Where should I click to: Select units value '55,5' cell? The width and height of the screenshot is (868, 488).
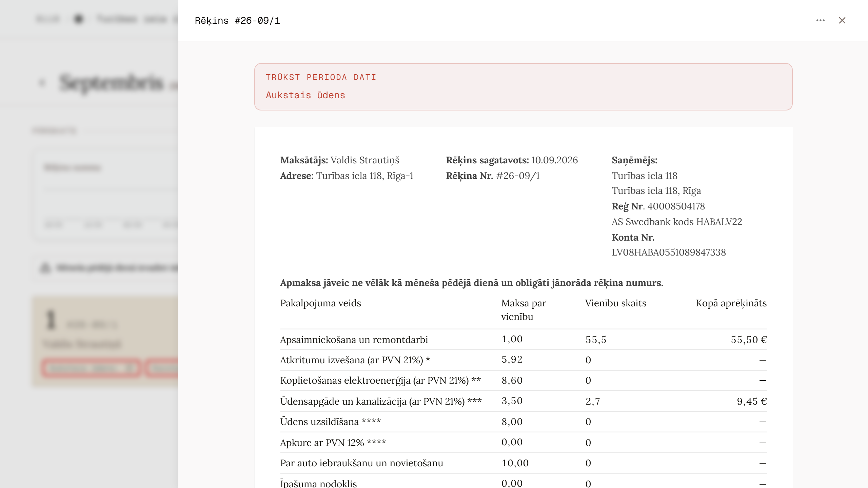596,340
